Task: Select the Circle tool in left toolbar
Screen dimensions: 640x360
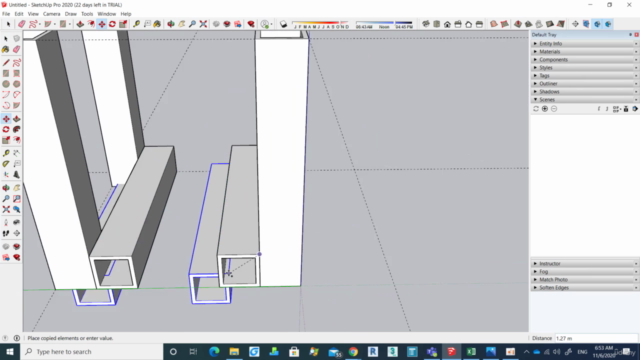Action: pos(6,84)
